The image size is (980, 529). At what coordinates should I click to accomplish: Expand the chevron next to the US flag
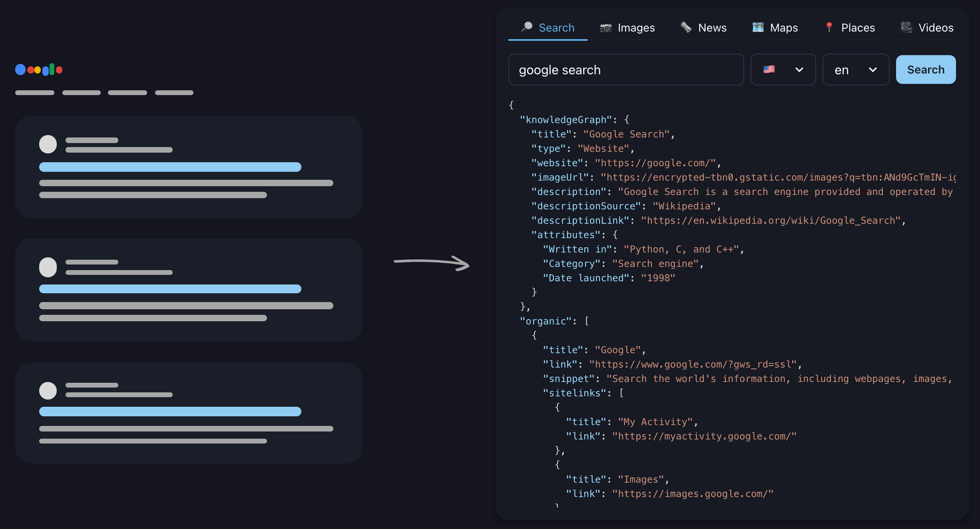tap(799, 70)
